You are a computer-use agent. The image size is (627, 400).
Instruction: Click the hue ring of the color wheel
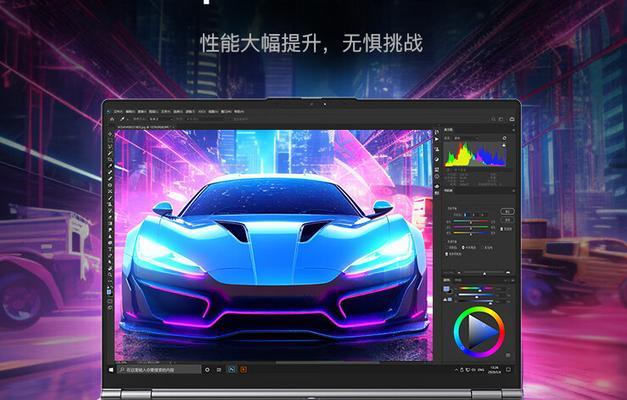[x=479, y=309]
